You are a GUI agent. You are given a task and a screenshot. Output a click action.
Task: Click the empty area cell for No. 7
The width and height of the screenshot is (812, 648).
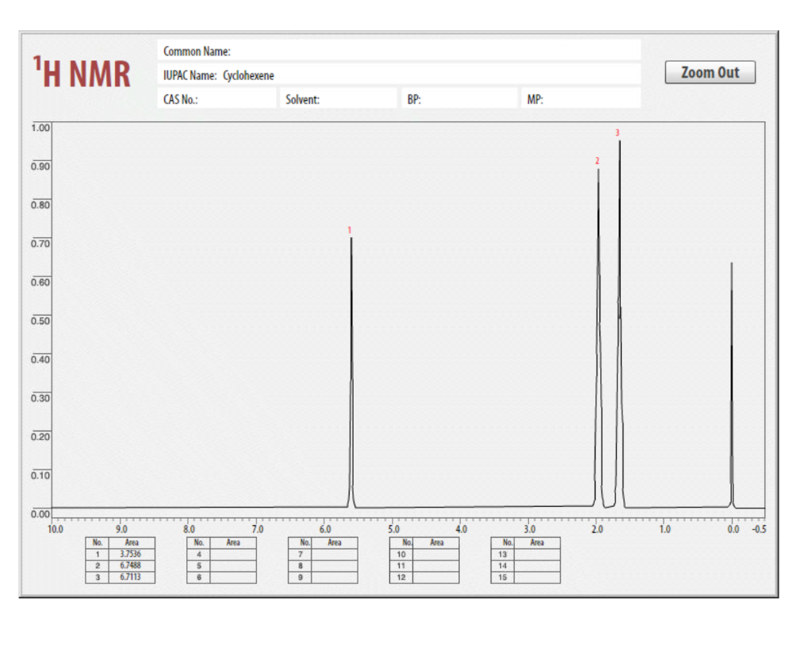pyautogui.click(x=335, y=554)
